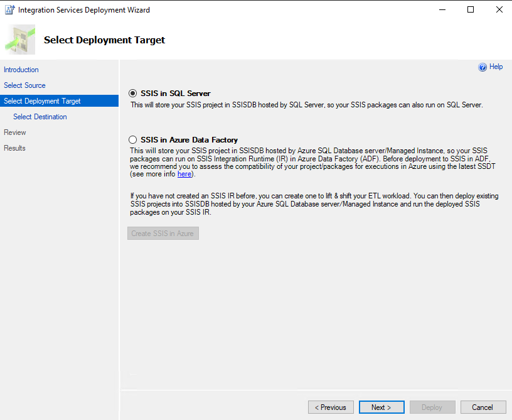Viewport: 512px width, 420px height.
Task: Click the Results step in the sidebar
Action: 14,148
